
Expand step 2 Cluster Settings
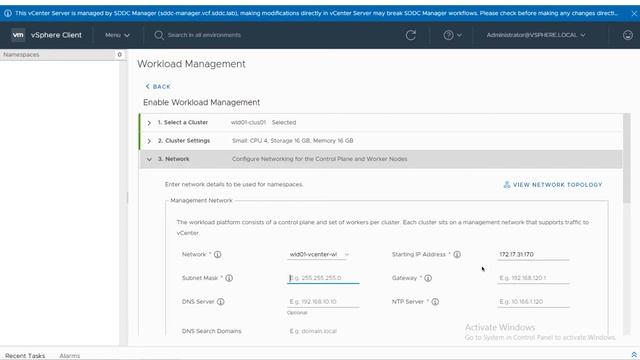coord(149,141)
